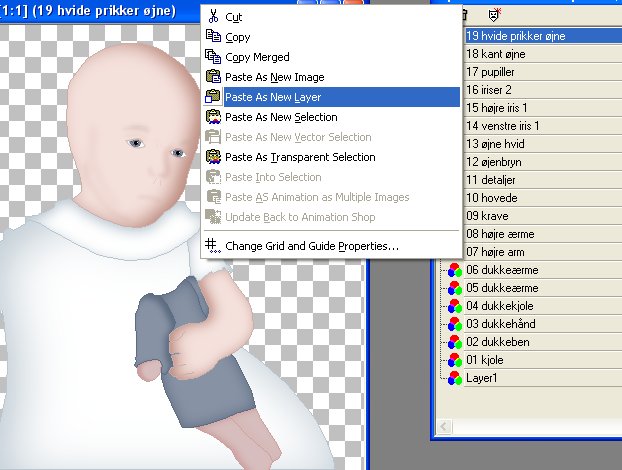Click the Paste As New Image icon

coord(212,77)
